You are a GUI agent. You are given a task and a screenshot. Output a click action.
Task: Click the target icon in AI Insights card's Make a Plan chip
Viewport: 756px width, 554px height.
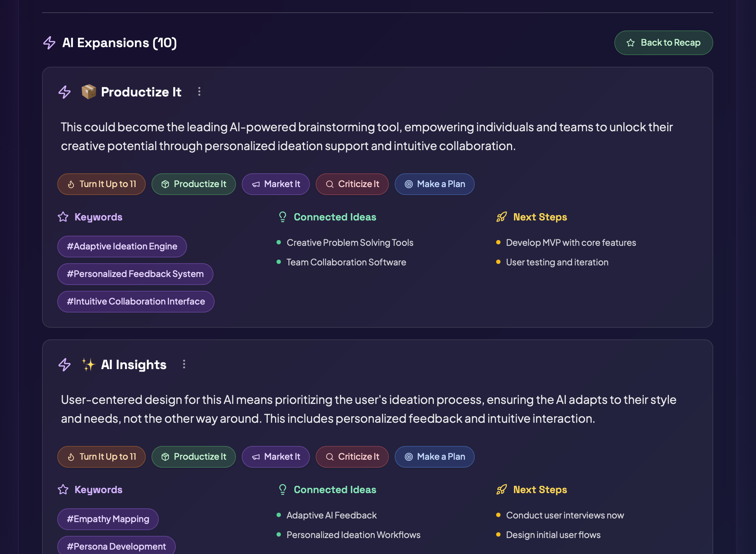[409, 457]
